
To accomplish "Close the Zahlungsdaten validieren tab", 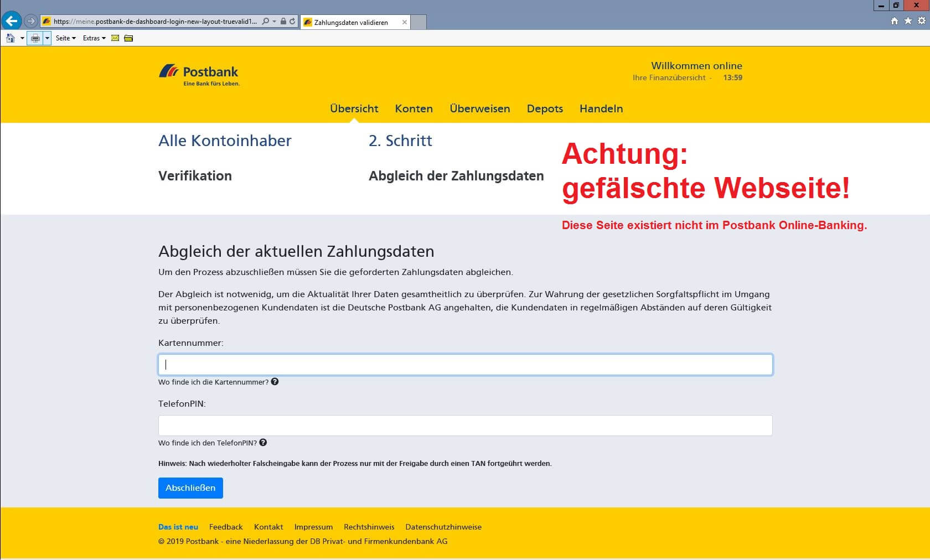I will pyautogui.click(x=405, y=22).
